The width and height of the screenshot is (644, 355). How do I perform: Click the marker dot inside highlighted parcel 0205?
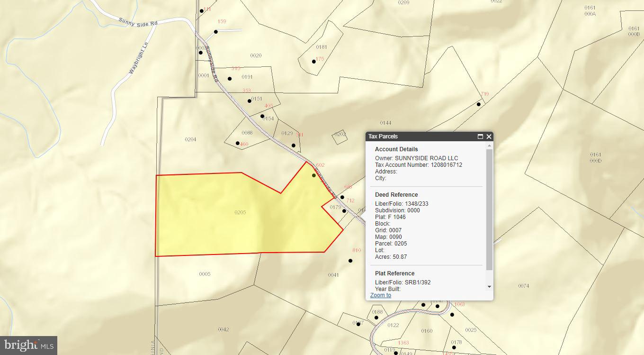pos(314,175)
